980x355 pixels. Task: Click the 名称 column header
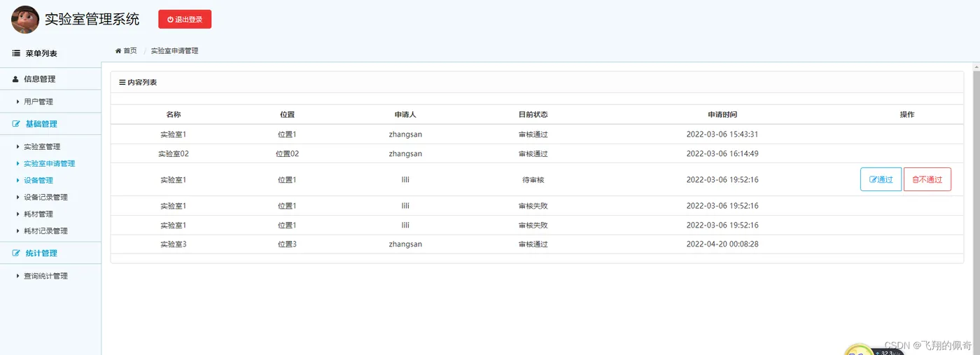tap(174, 115)
